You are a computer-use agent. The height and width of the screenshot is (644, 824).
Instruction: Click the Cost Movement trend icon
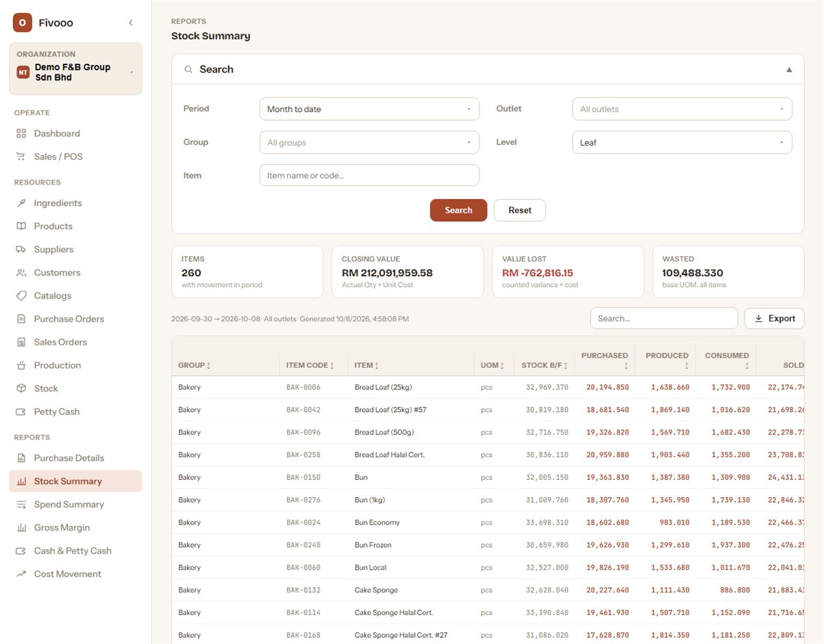coord(21,574)
